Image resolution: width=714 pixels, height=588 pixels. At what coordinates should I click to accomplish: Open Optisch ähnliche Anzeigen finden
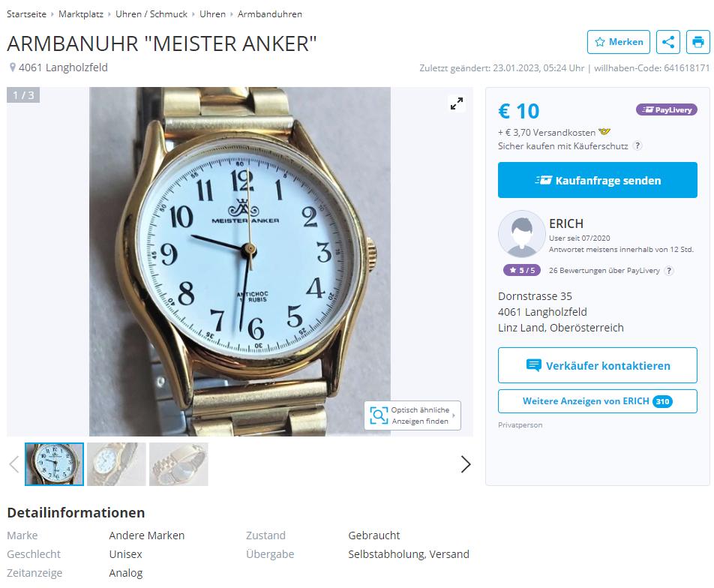click(x=412, y=415)
